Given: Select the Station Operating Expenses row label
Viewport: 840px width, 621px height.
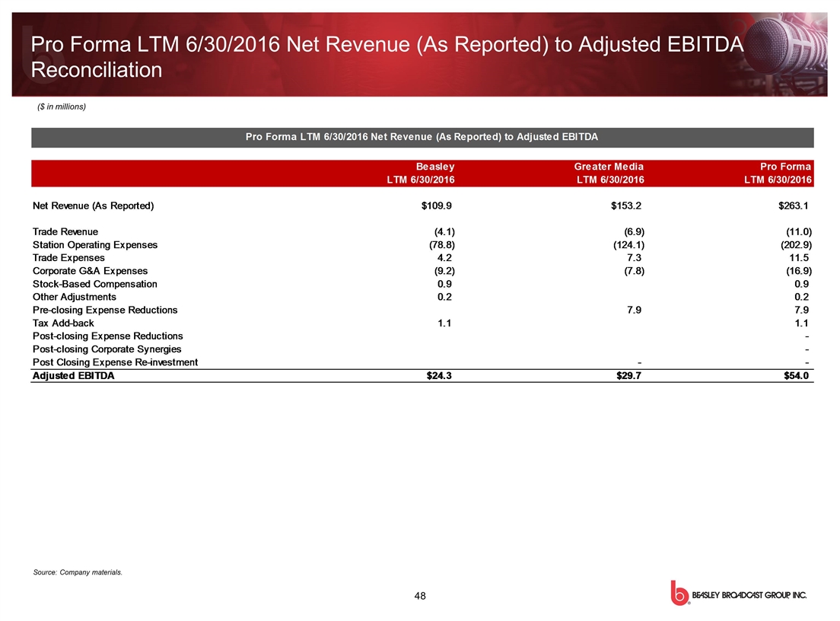Looking at the screenshot, I should [x=94, y=244].
